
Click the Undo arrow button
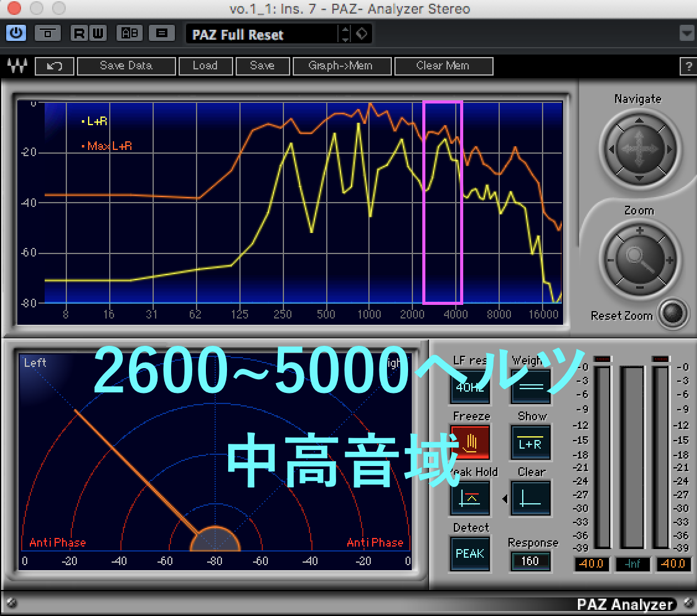pos(54,66)
